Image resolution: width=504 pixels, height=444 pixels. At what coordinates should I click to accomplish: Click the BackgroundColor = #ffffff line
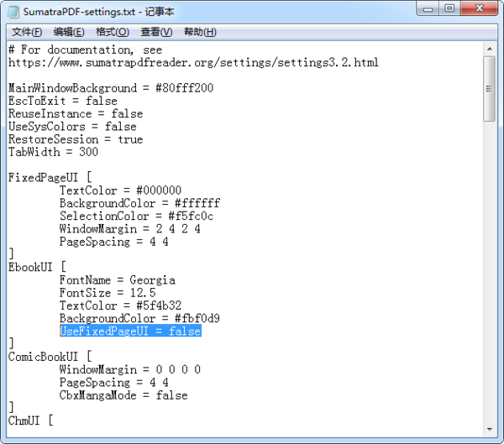click(x=139, y=203)
